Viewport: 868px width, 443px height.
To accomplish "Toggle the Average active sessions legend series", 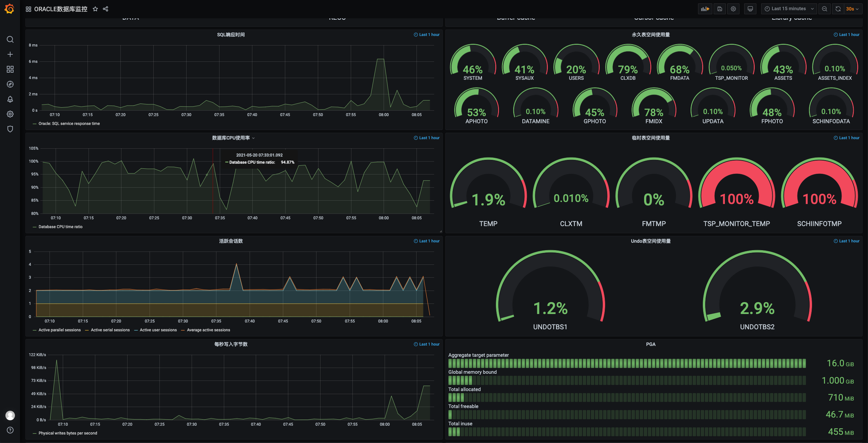I will [x=208, y=330].
